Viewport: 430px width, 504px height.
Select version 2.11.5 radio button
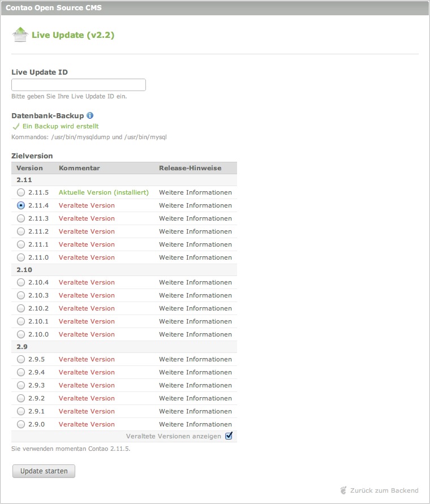point(21,192)
